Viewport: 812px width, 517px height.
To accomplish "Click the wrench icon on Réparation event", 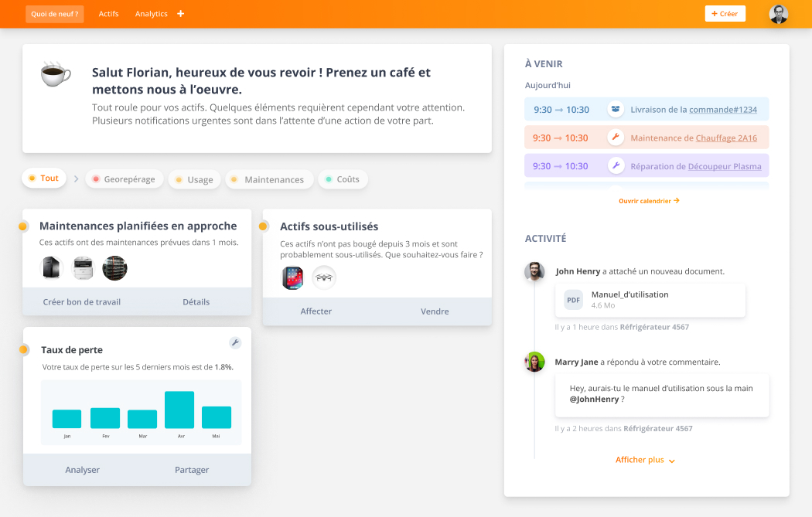I will (616, 166).
